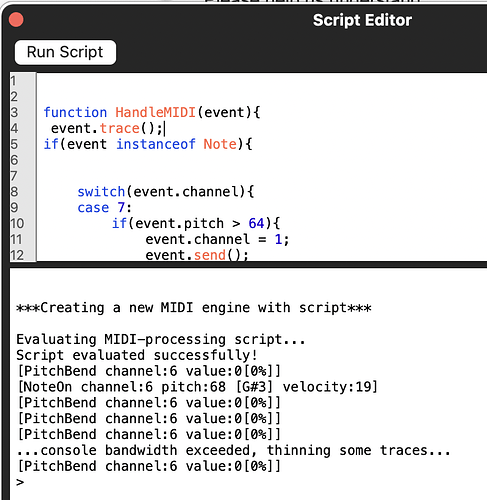The height and width of the screenshot is (500, 487).
Task: Click the NoteOn channel:6 pitch:68 trace line
Action: (x=198, y=387)
